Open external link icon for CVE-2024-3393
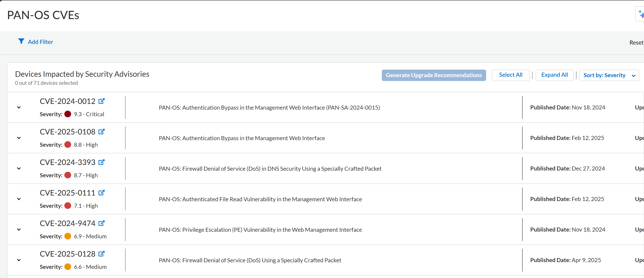644x278 pixels. pyautogui.click(x=101, y=162)
